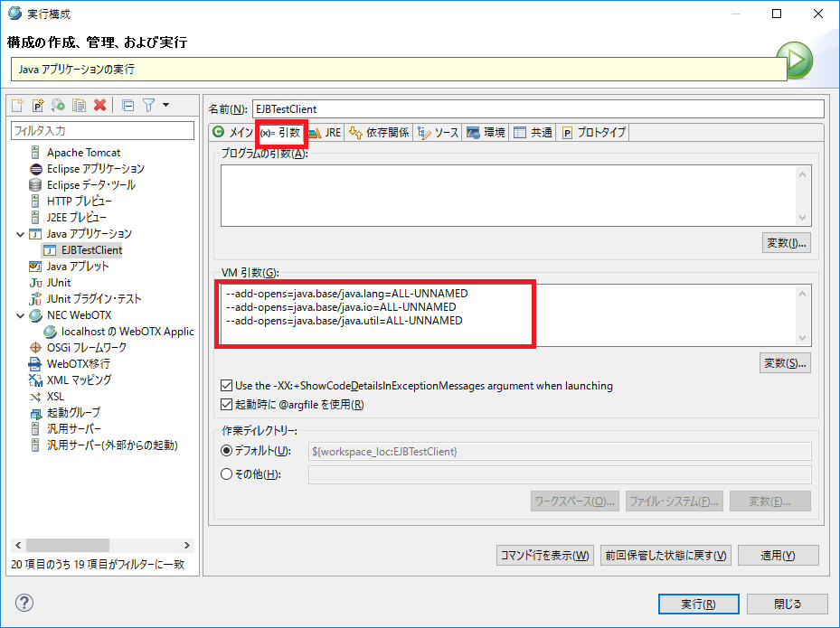Collapse the NEC WebOTX tree node
840x628 pixels.
20,315
